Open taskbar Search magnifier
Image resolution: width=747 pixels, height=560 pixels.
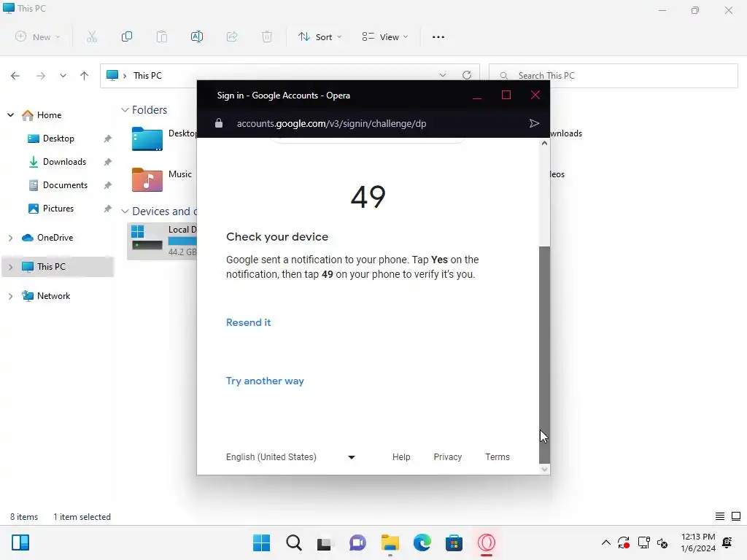tap(293, 542)
